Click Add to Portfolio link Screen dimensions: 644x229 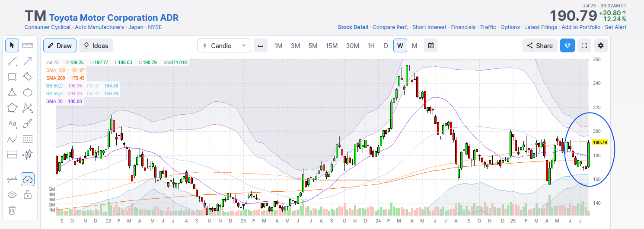581,27
